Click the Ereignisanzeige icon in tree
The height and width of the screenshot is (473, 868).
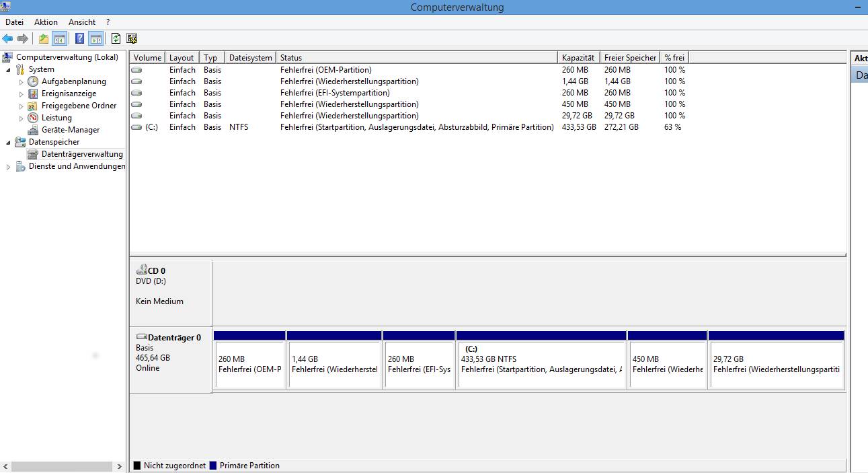pos(33,94)
